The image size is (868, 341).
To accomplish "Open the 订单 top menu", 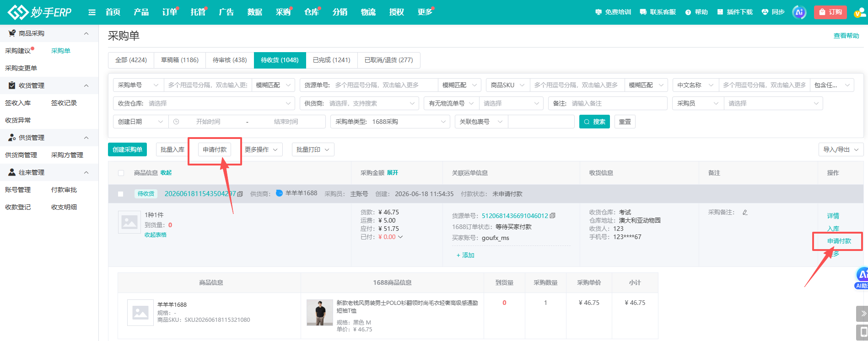I will [170, 12].
